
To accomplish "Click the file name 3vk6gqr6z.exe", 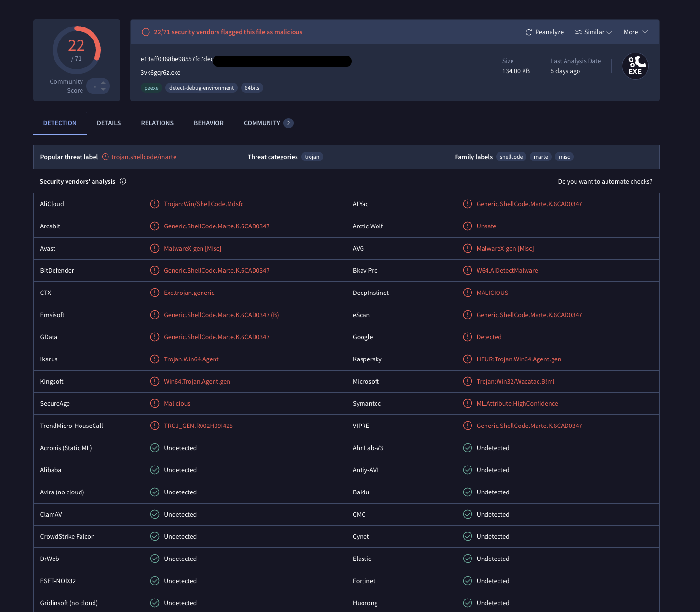I will 161,73.
